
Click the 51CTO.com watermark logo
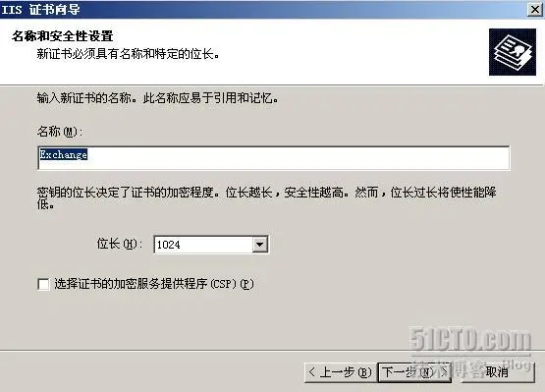(x=471, y=339)
